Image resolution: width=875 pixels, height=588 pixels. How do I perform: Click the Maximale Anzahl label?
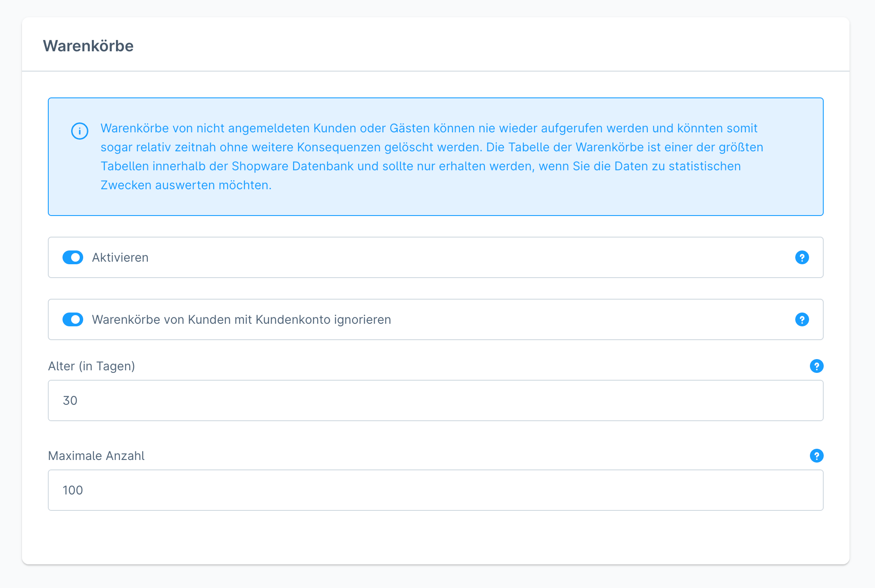coord(97,456)
